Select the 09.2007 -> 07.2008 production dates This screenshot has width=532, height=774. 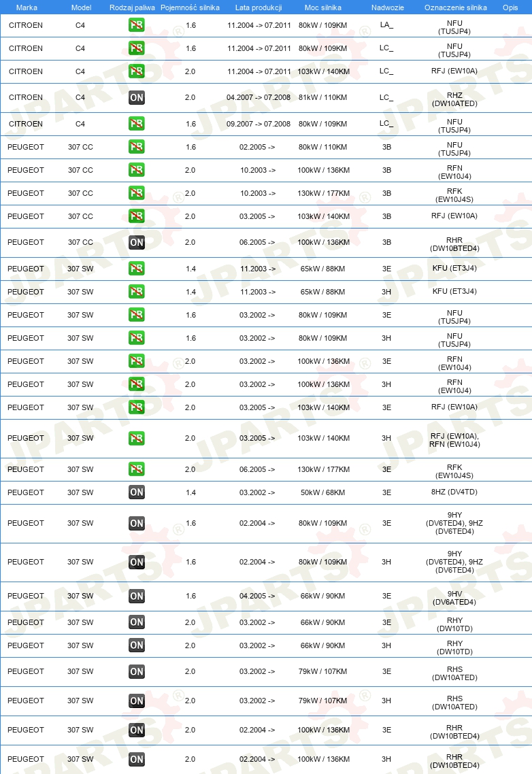click(x=259, y=124)
